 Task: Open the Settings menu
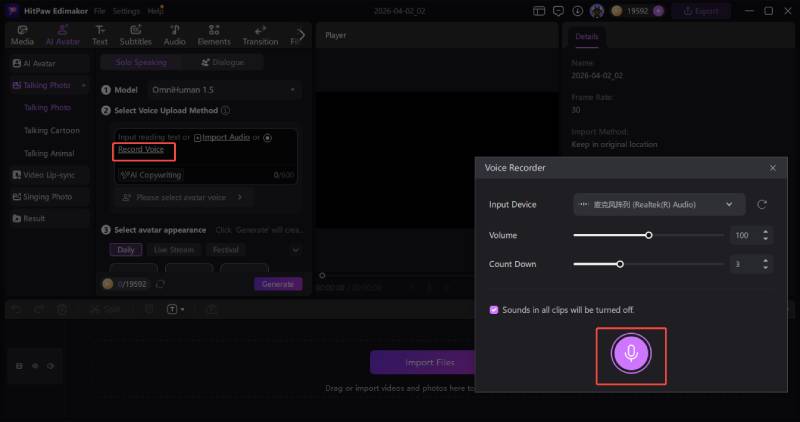tap(126, 10)
